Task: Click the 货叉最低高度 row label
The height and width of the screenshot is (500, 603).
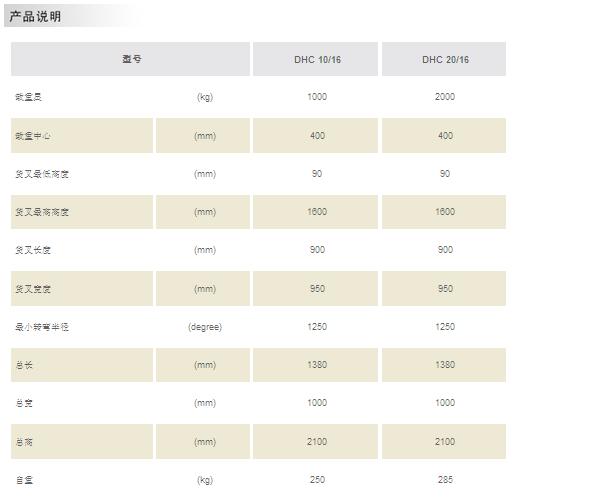Action: pos(42,174)
